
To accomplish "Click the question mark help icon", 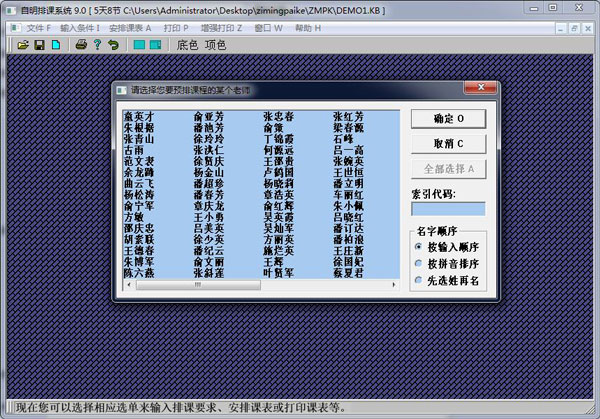I will tap(97, 45).
